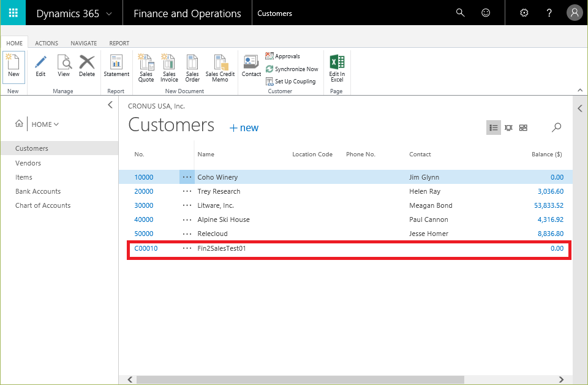Switch to tall tiles view layout

508,128
